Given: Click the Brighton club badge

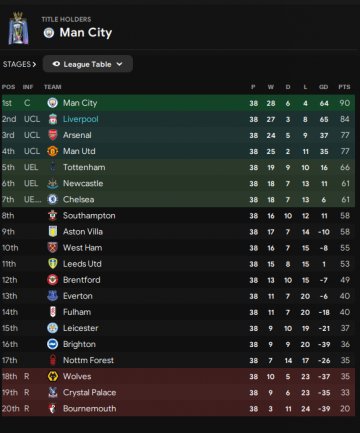Looking at the screenshot, I should [x=52, y=344].
